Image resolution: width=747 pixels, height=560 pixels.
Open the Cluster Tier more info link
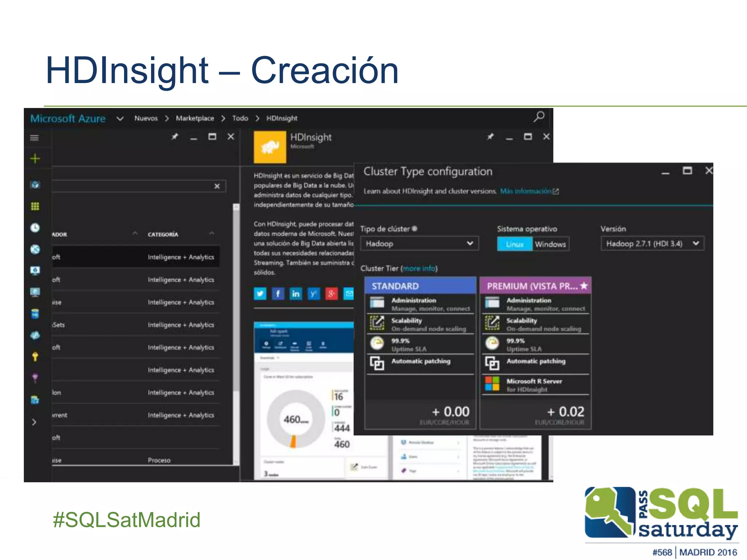pos(419,268)
